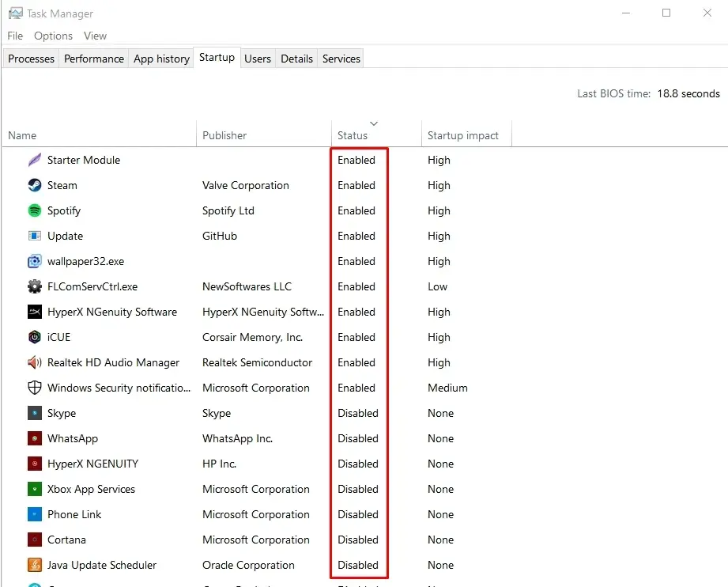Viewport: 728px width, 587px height.
Task: Click the Last BIOS time value
Action: point(688,93)
